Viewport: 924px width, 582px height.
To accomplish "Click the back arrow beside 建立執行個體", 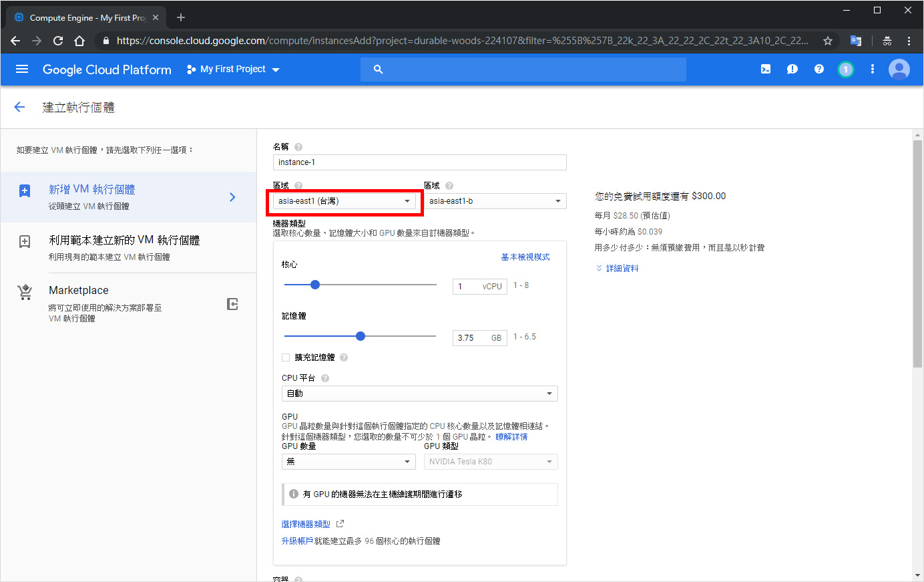I will point(19,107).
